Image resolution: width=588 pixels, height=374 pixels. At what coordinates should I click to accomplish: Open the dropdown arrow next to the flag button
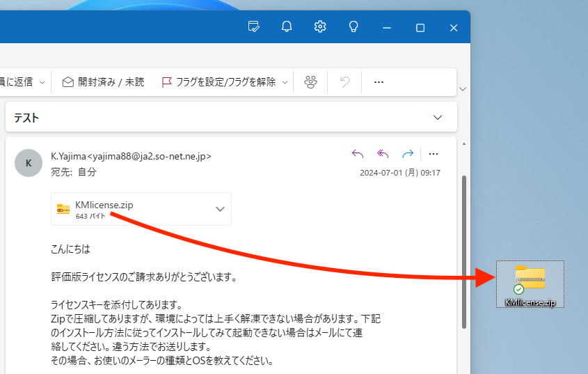click(285, 82)
